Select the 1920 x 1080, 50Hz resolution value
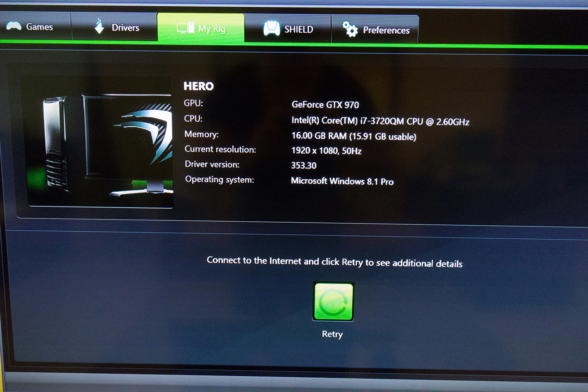The image size is (588, 392). pos(326,151)
